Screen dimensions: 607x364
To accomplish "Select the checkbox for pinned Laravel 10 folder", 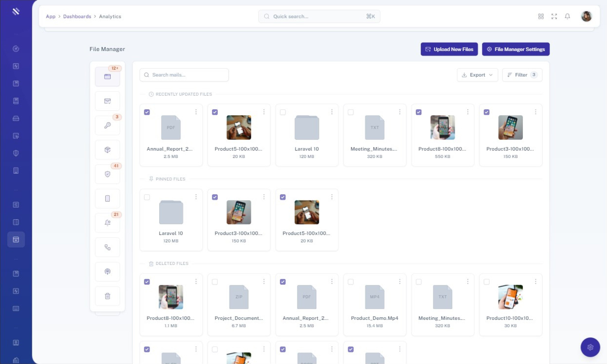I will click(147, 197).
